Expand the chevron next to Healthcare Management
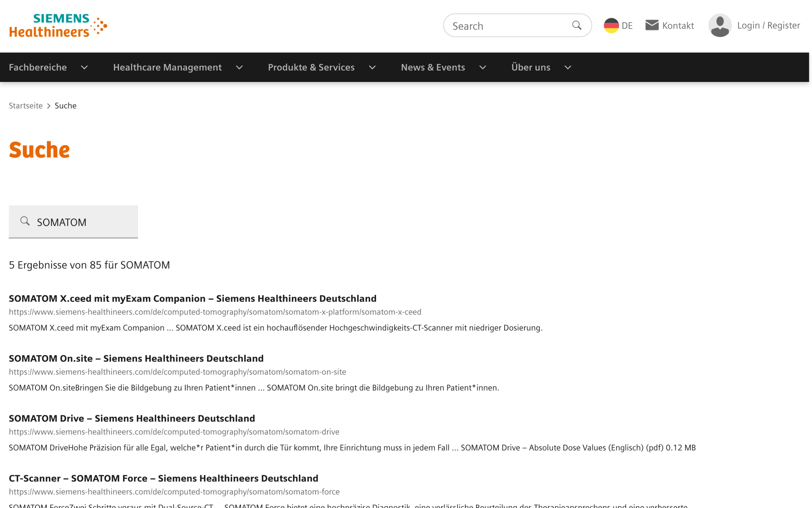The height and width of the screenshot is (508, 812). 239,68
